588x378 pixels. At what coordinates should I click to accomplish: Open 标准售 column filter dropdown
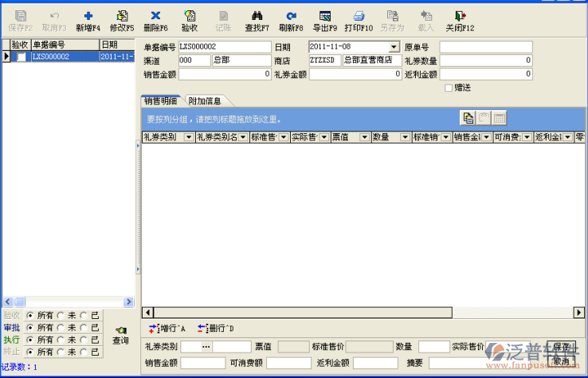pos(284,137)
